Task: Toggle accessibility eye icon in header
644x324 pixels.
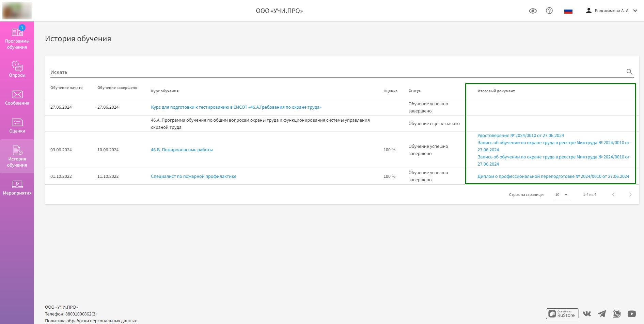Action: point(533,11)
